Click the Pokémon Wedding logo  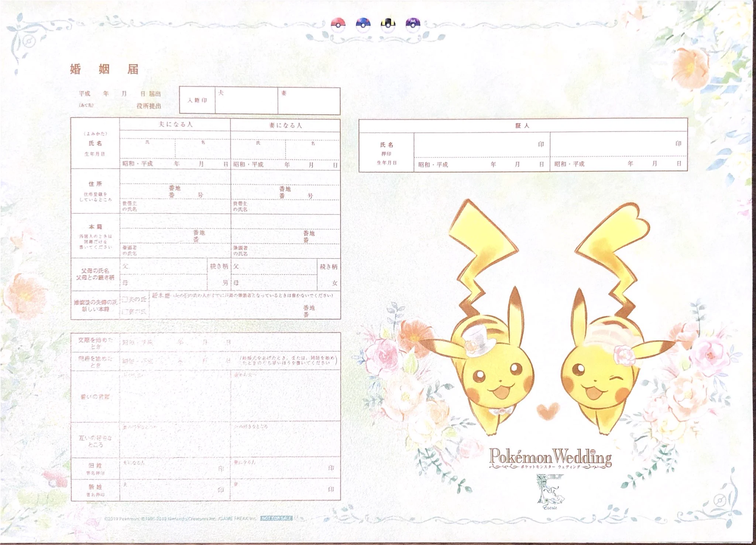pyautogui.click(x=550, y=458)
